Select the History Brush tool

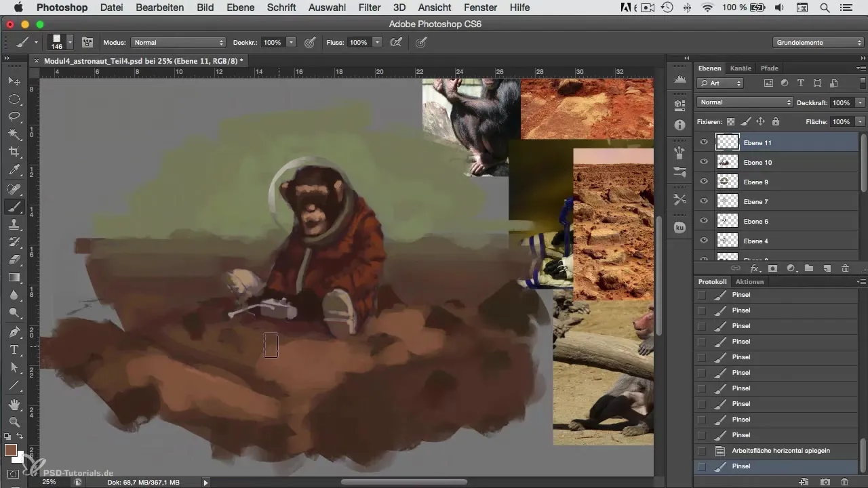pos(14,242)
